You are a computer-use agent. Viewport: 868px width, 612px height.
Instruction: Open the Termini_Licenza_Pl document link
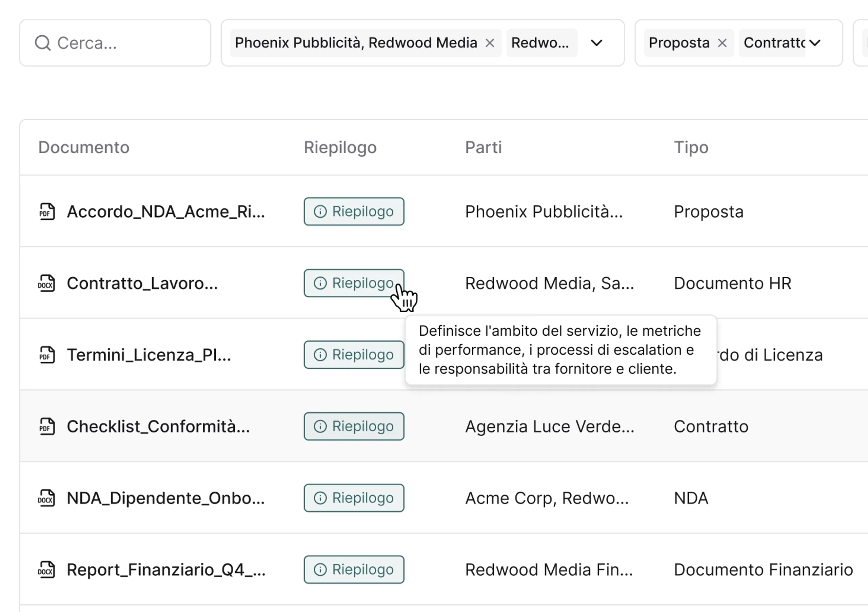[x=149, y=355]
